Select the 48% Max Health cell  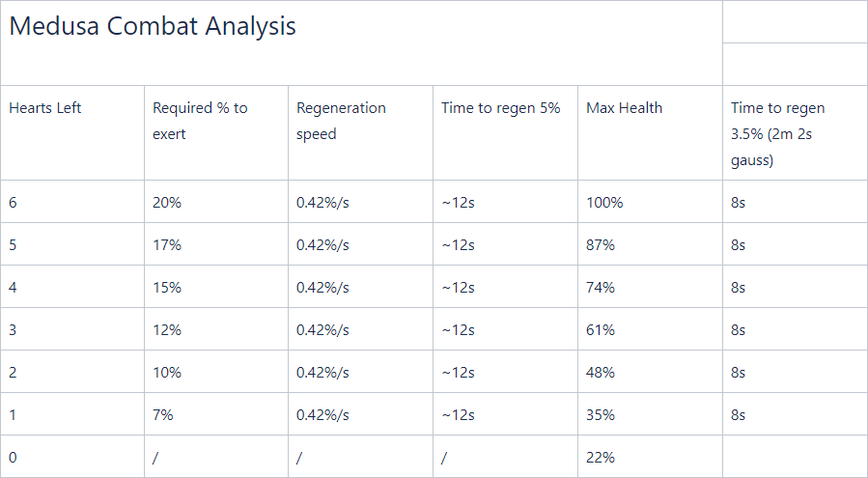[x=651, y=372]
